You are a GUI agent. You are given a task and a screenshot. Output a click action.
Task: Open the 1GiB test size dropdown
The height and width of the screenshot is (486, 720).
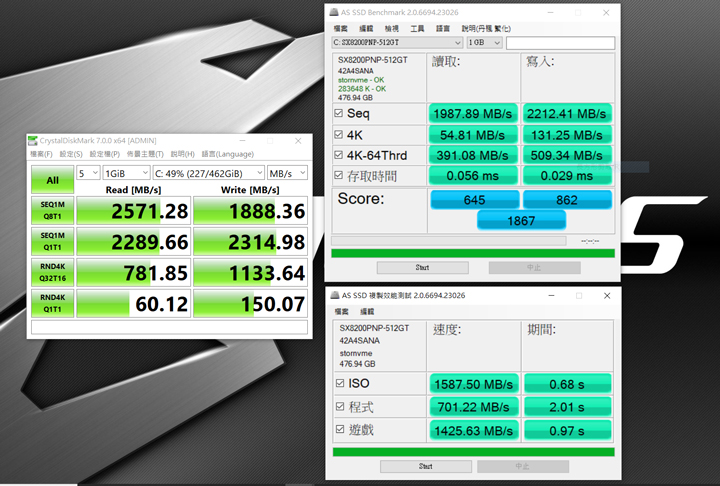[x=126, y=173]
